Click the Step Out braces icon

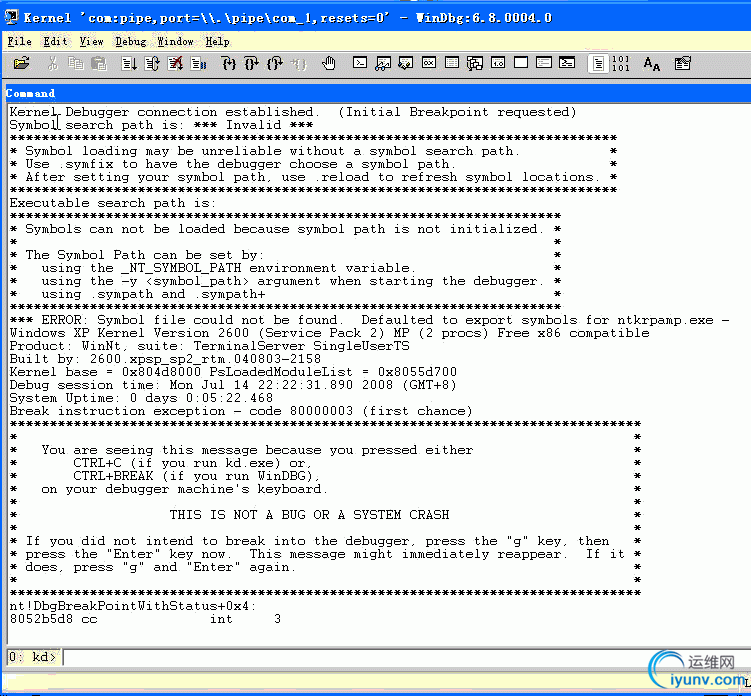tap(275, 63)
